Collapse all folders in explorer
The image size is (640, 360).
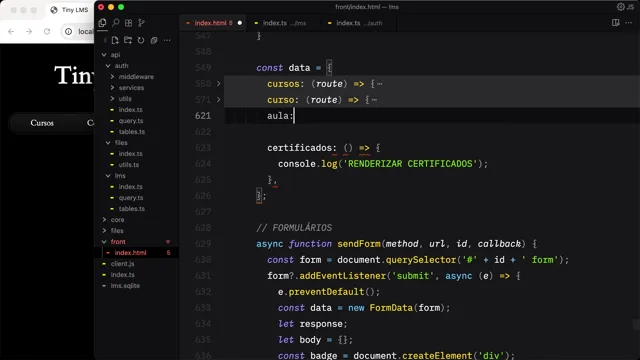click(x=154, y=40)
